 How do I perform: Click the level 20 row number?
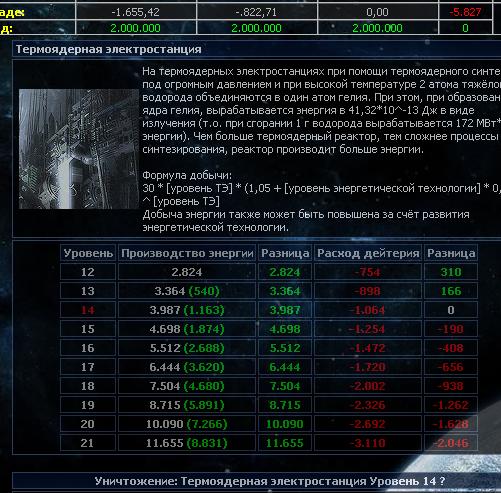pyautogui.click(x=88, y=424)
